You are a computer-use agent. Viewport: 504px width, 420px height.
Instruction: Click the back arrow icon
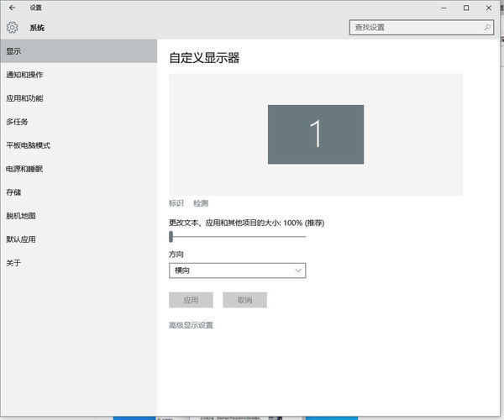click(x=12, y=8)
